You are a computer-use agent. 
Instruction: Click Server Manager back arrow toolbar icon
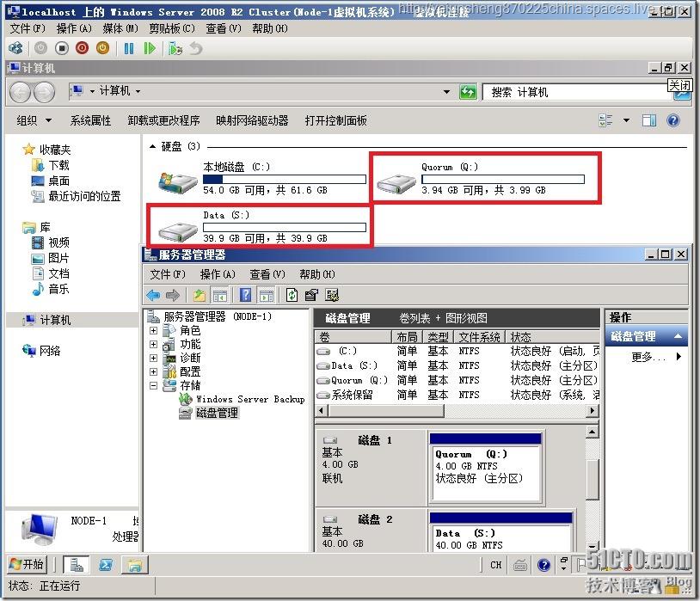tap(153, 295)
